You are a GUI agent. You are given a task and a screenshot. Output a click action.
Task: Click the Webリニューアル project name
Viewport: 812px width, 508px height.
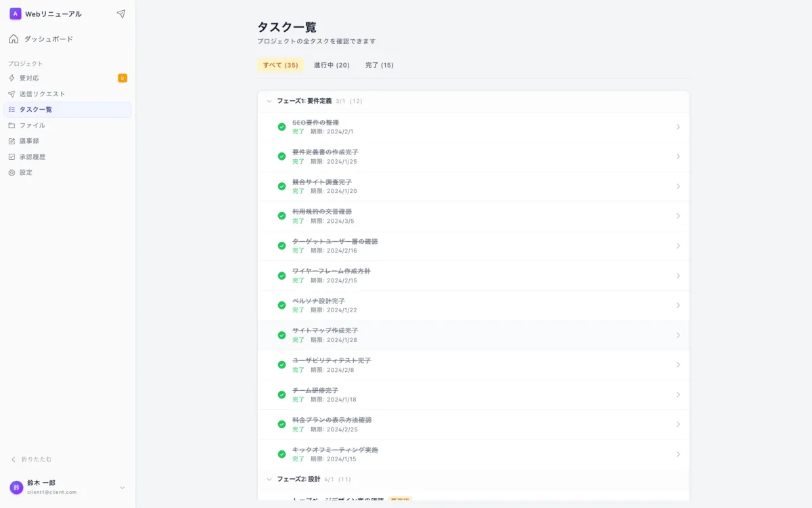coord(53,14)
